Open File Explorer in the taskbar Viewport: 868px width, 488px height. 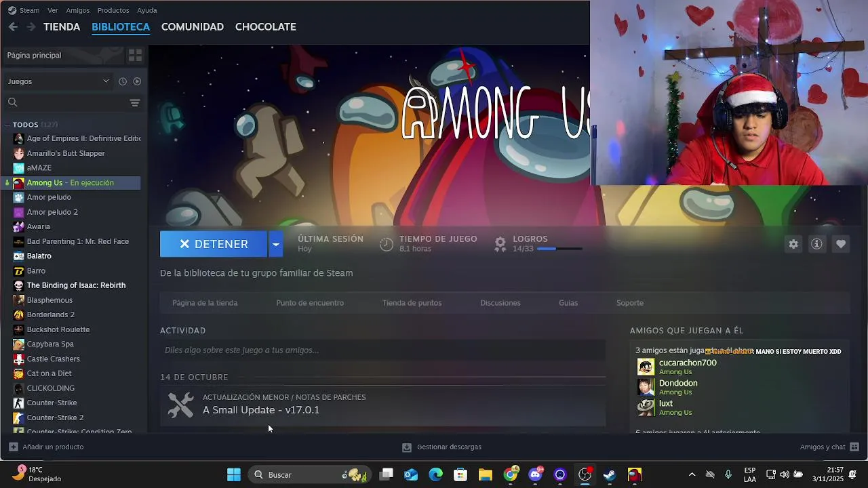pyautogui.click(x=486, y=474)
